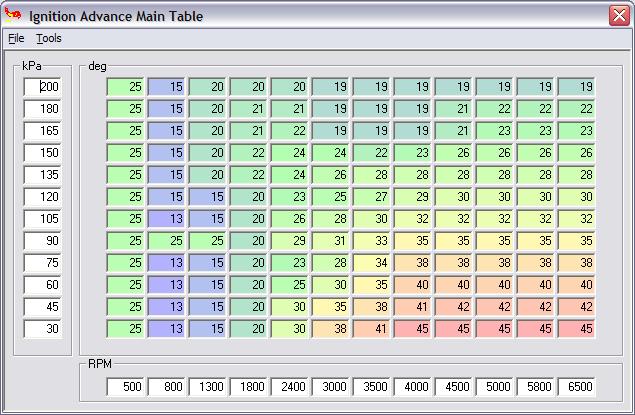Select the advance cell at 60 kPa and 3500 RPM
This screenshot has width=635, height=415.
371,285
